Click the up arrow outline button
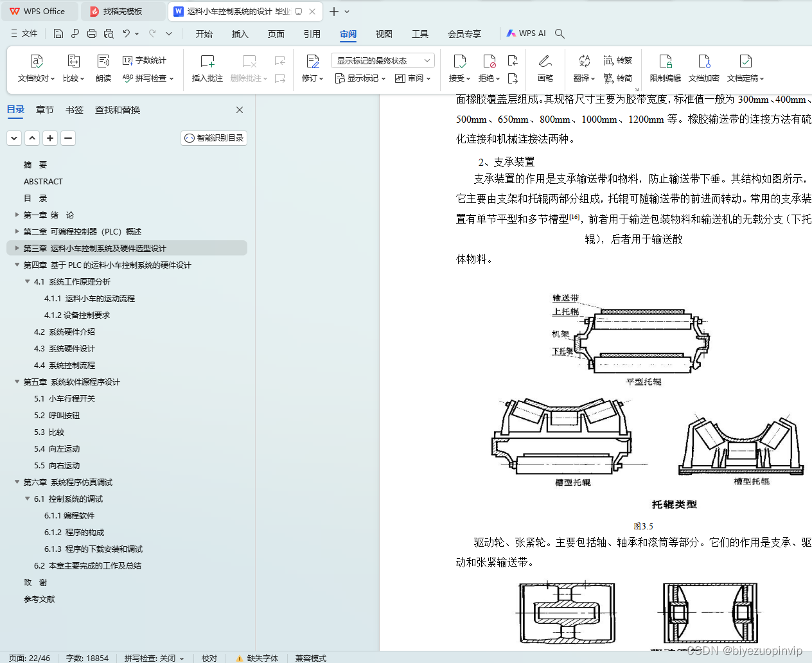 [x=32, y=138]
